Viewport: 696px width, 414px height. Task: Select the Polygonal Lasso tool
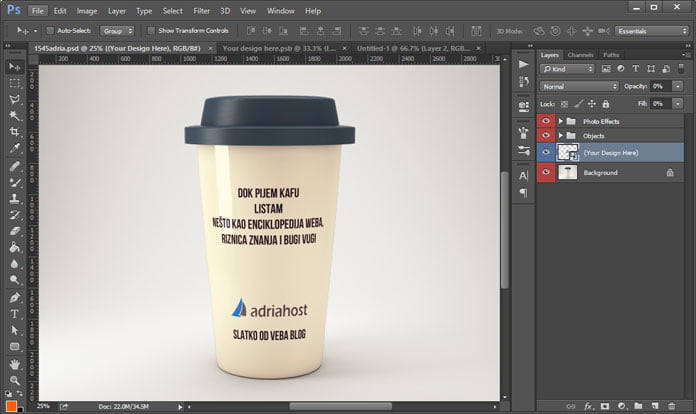pos(15,99)
